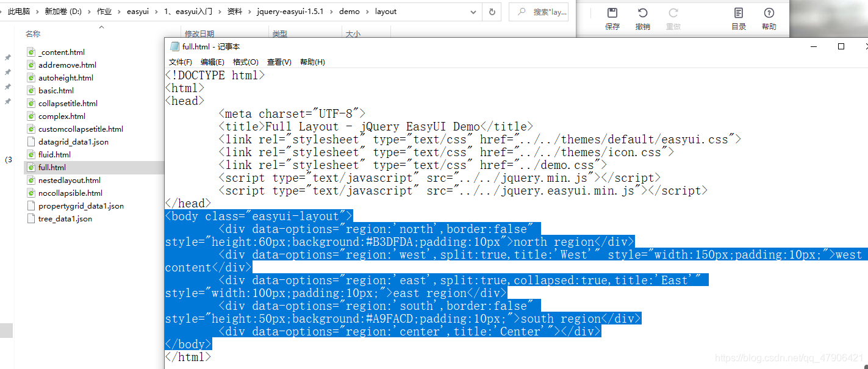
Task: Go to the easyui folder in address bar
Action: (x=138, y=12)
